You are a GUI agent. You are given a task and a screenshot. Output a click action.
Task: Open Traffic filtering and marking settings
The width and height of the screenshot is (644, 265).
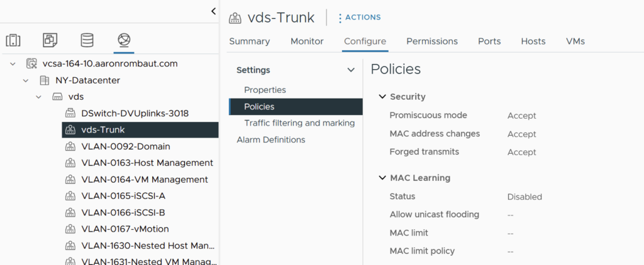click(299, 123)
